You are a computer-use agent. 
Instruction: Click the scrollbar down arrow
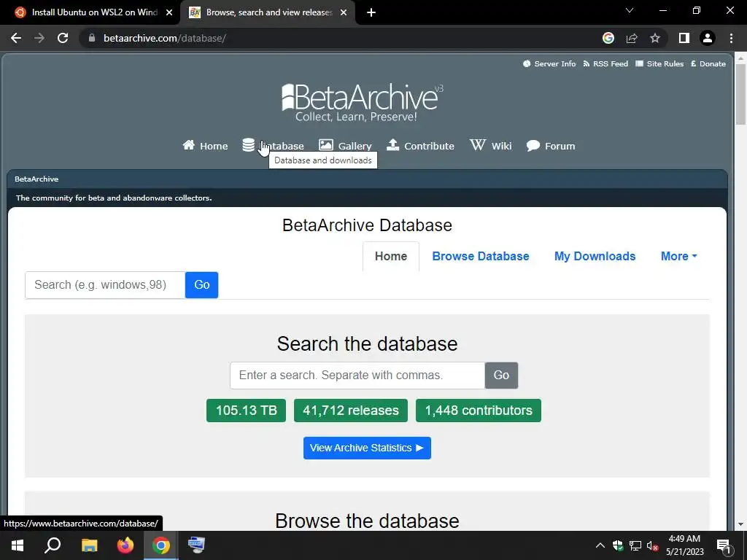pyautogui.click(x=740, y=524)
